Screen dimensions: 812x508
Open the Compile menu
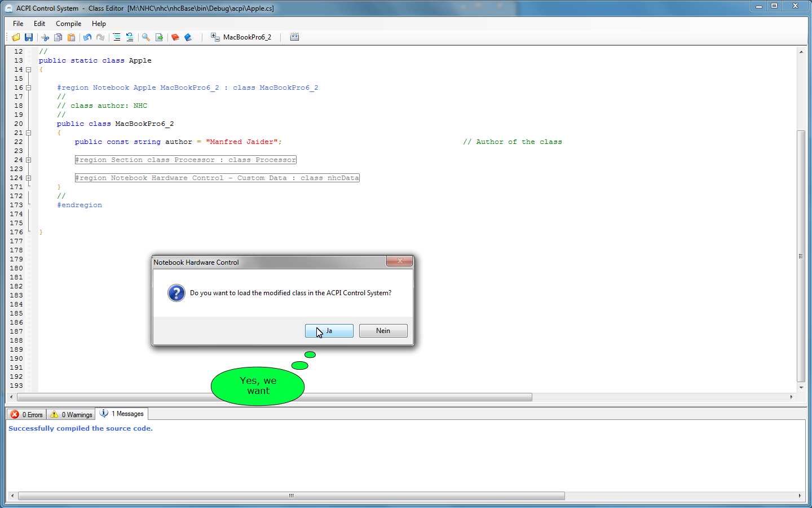point(68,24)
